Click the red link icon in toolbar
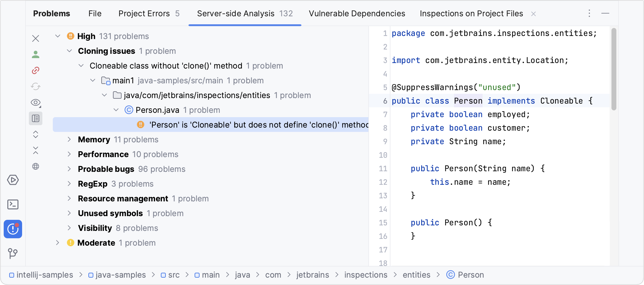This screenshot has width=644, height=285. (x=36, y=70)
